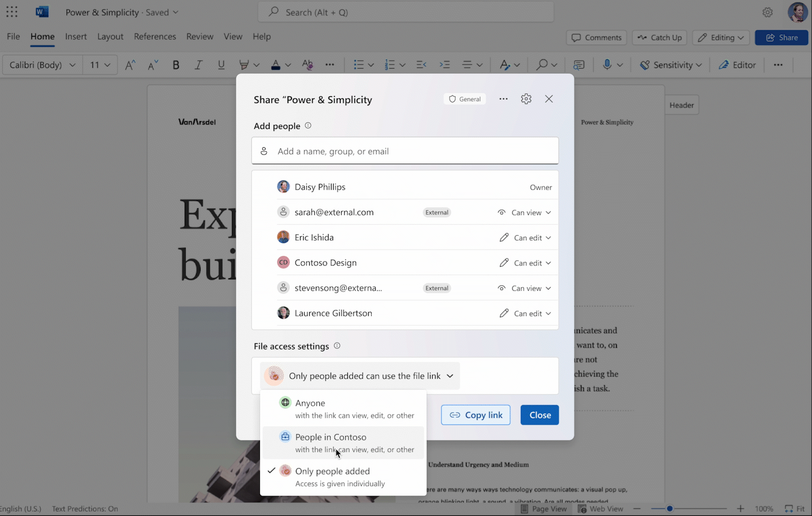Expand the font color dropdown arrow
Image resolution: width=812 pixels, height=516 pixels.
(288, 65)
